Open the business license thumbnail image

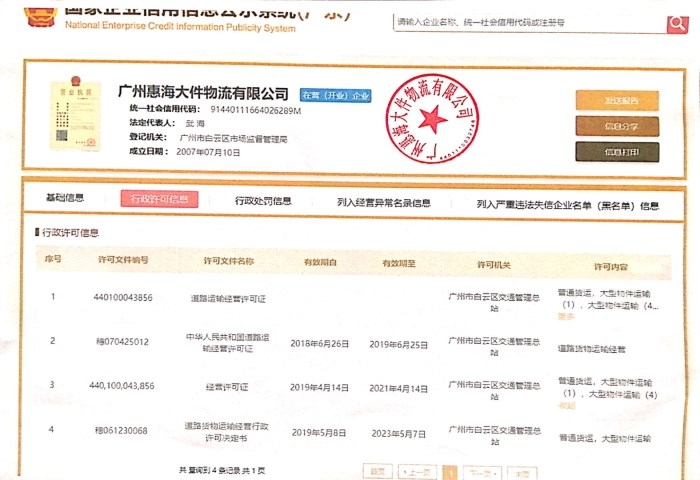[75, 114]
